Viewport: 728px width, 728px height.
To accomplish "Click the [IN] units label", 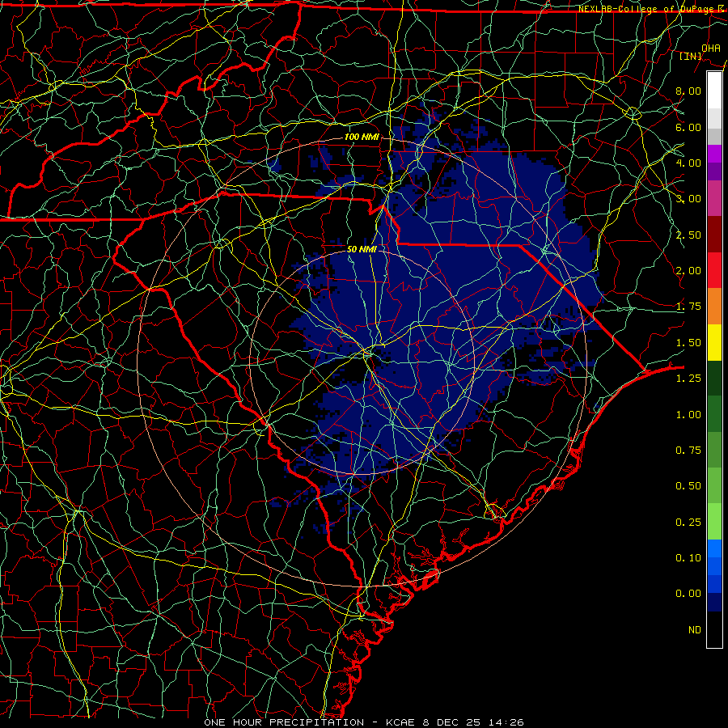I will [691, 56].
